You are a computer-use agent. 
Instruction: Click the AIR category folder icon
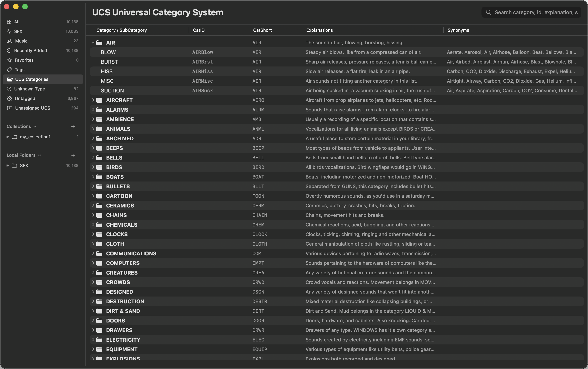point(99,43)
